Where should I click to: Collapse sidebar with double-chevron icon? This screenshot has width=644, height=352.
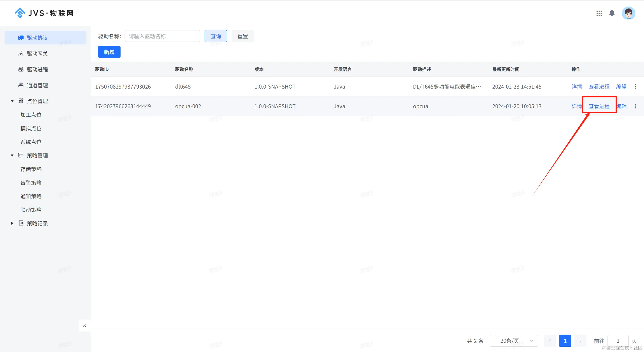click(84, 326)
